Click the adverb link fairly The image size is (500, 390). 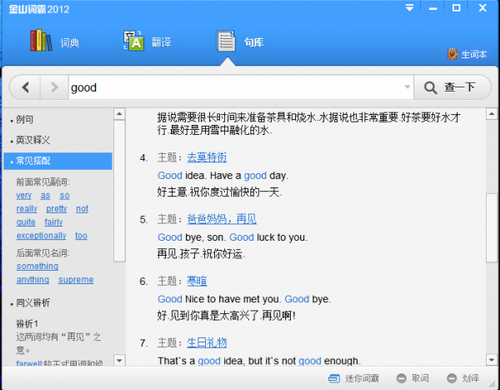pyautogui.click(x=54, y=222)
